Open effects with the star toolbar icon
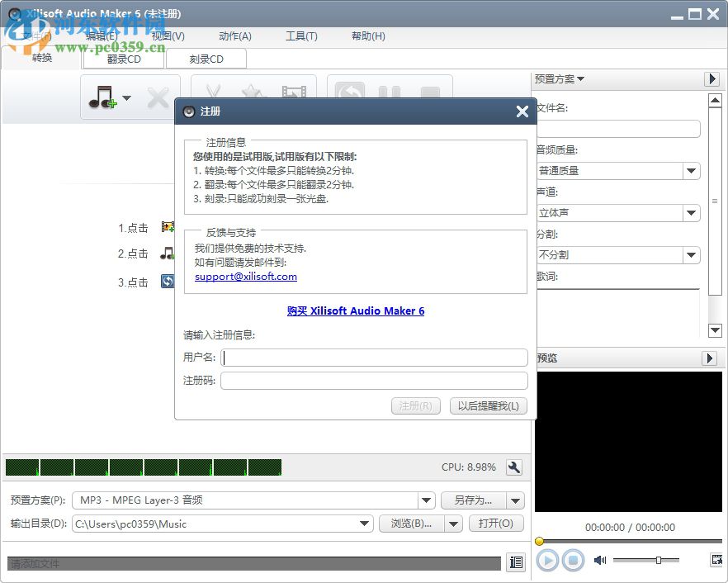The image size is (728, 583). pos(252,88)
